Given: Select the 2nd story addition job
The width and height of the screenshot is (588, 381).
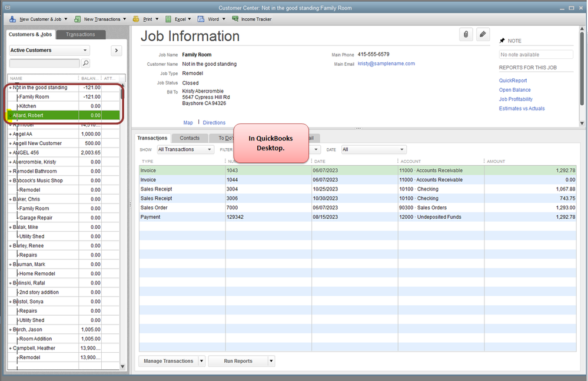Looking at the screenshot, I should point(64,292).
